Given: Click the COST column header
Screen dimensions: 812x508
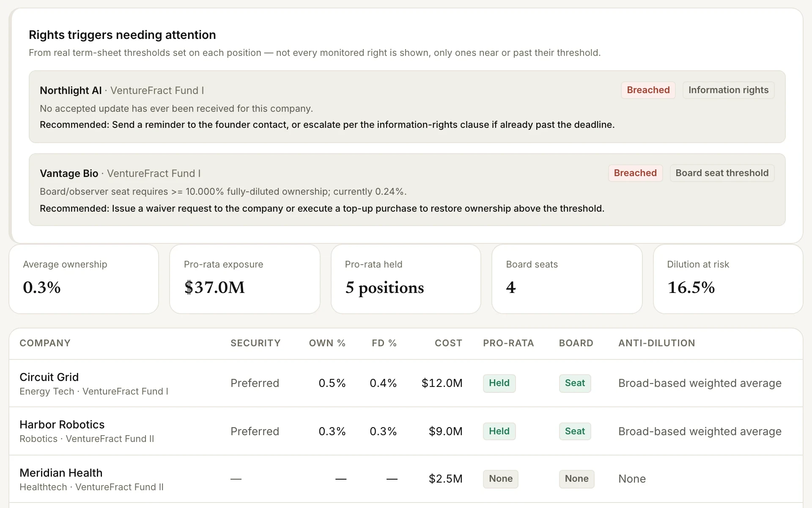Looking at the screenshot, I should point(448,343).
